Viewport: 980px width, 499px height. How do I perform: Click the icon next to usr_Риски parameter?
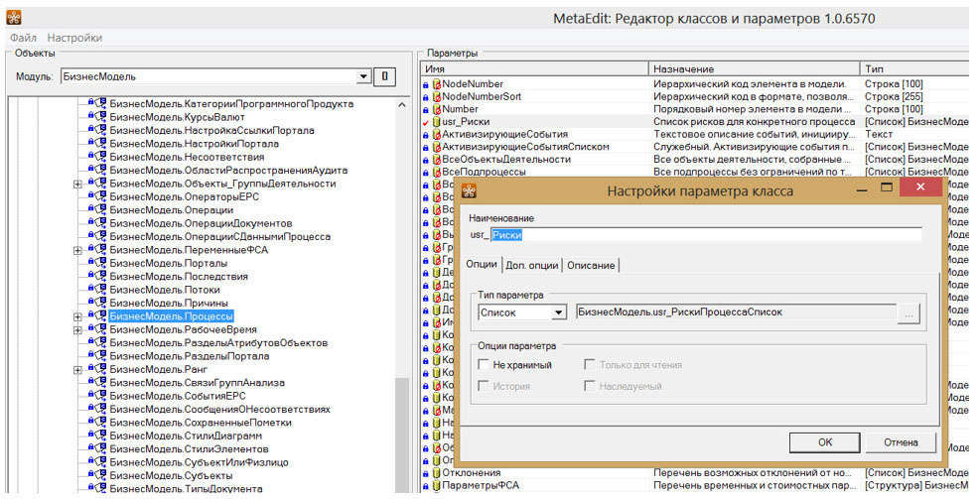(436, 121)
